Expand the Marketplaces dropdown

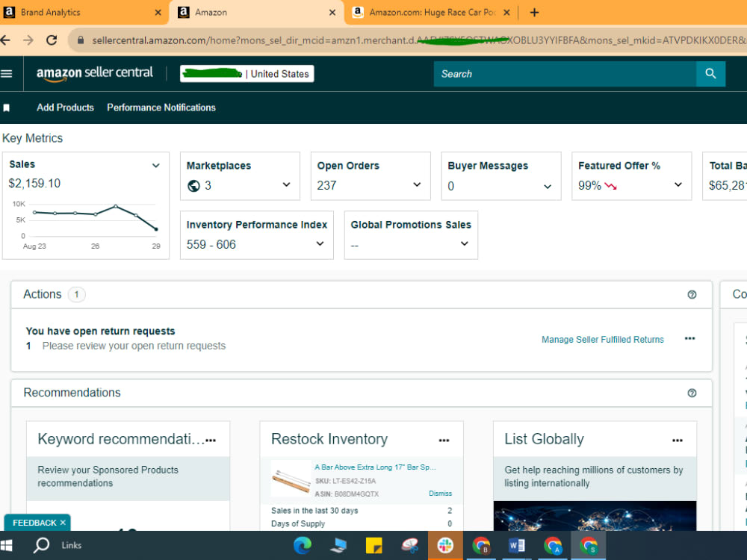pyautogui.click(x=286, y=184)
